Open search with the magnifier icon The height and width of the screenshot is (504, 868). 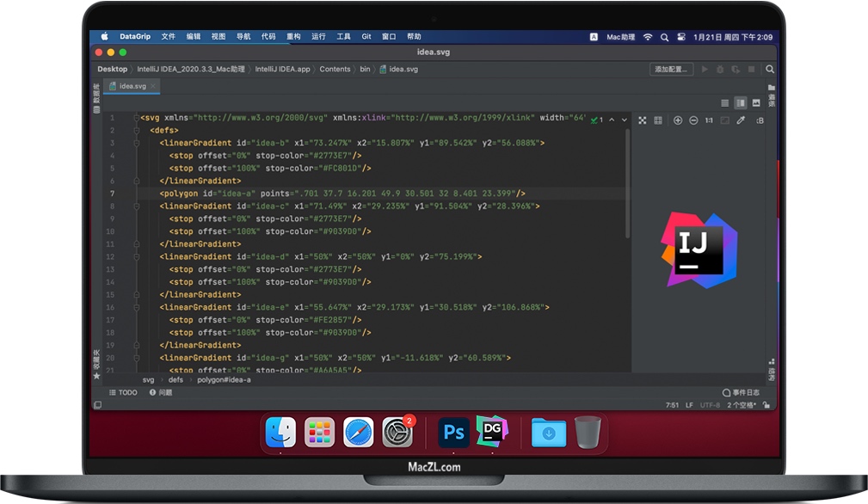[769, 69]
